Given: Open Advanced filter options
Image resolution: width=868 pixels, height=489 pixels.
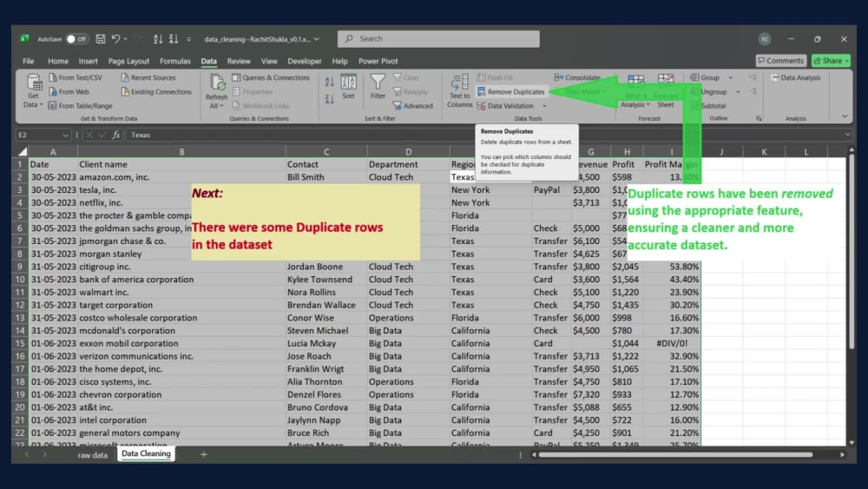Looking at the screenshot, I should pyautogui.click(x=413, y=106).
